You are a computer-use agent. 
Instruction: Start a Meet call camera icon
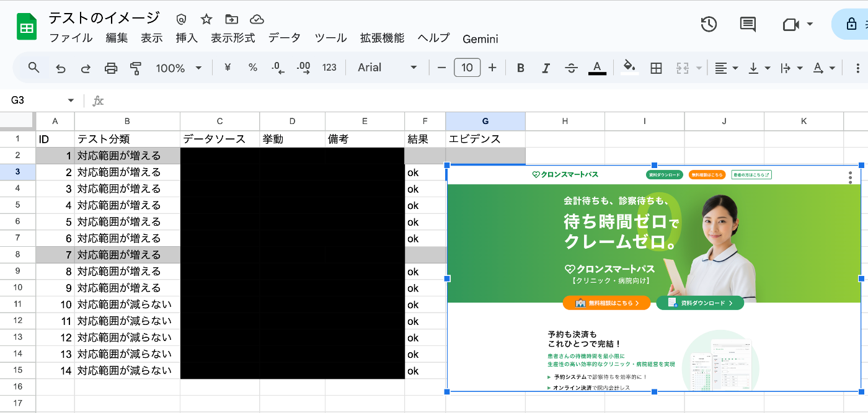[790, 24]
